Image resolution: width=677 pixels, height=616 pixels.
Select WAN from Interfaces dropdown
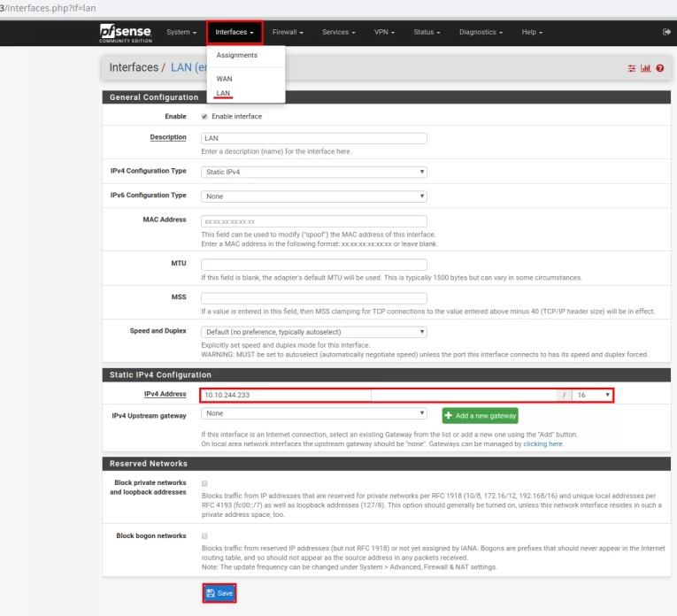(224, 79)
